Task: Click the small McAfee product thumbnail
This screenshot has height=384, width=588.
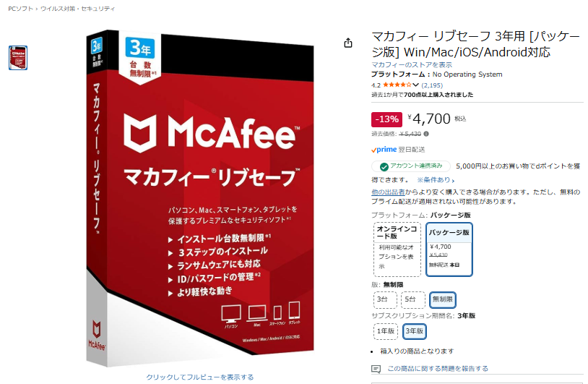Action: (x=18, y=58)
